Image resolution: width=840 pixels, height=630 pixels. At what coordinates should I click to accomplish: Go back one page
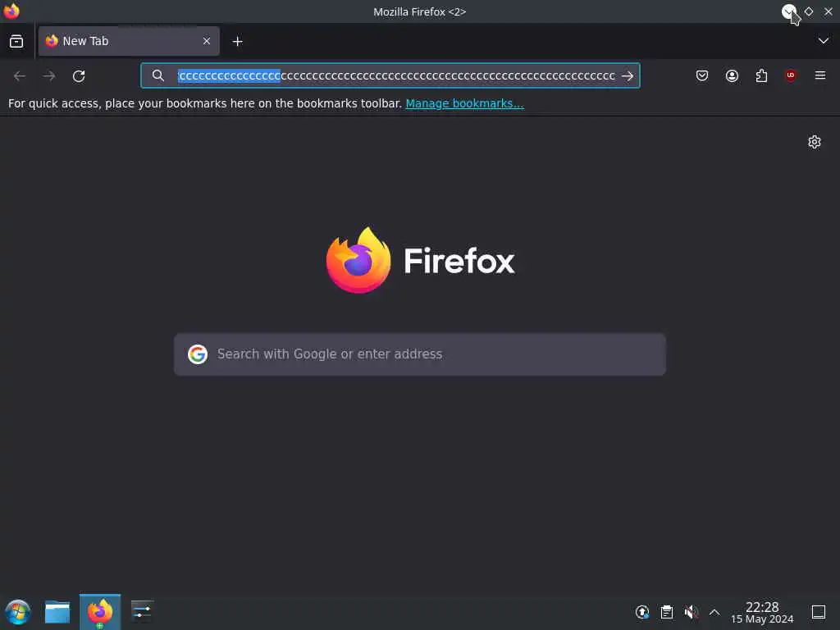pyautogui.click(x=20, y=76)
